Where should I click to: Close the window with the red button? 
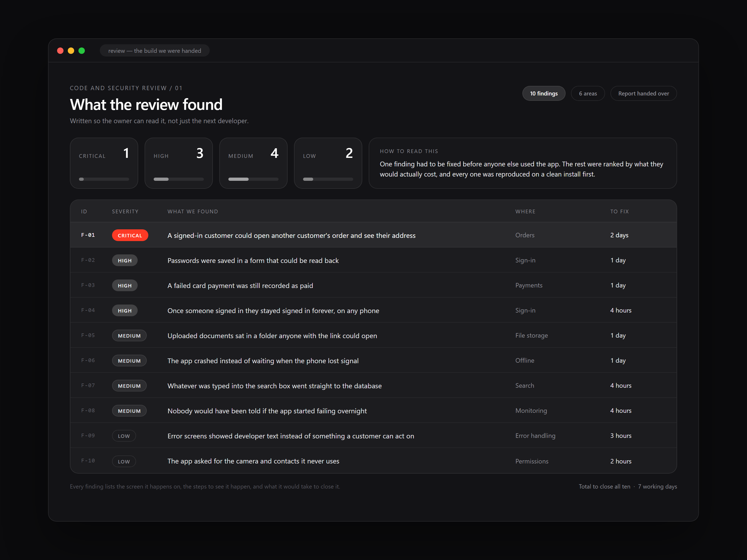[61, 51]
